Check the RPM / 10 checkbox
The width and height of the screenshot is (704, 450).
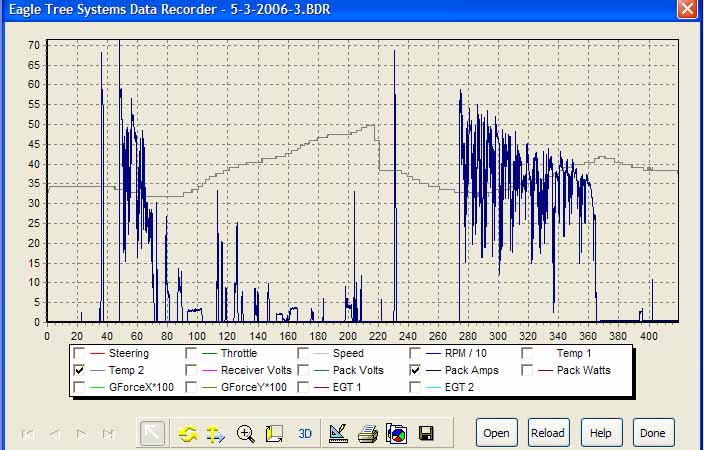(x=417, y=353)
